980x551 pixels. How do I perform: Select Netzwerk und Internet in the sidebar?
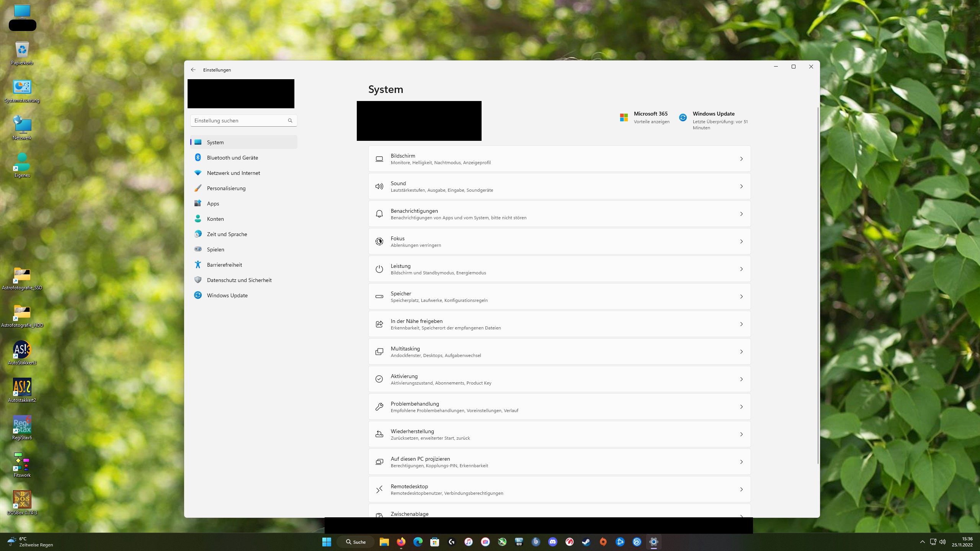pos(233,173)
